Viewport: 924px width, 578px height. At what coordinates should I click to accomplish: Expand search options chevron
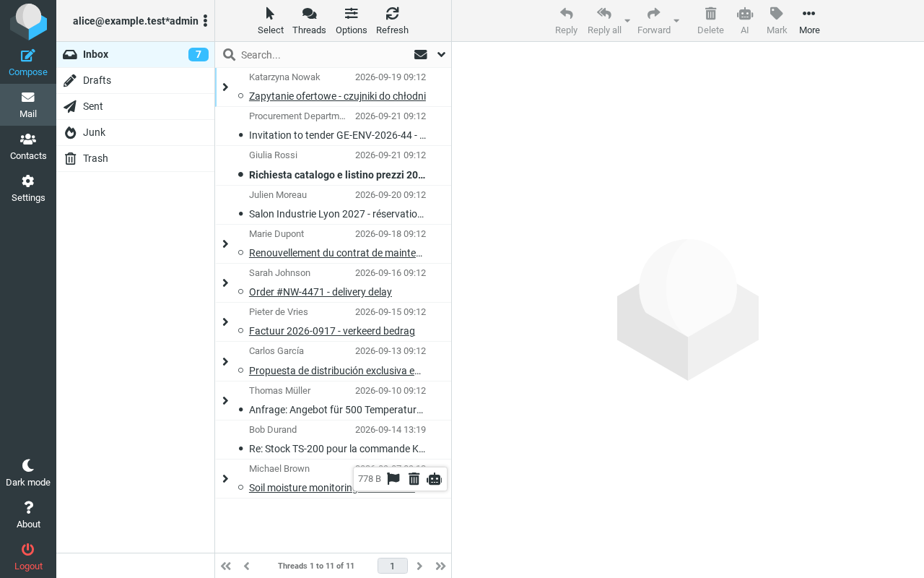click(x=441, y=54)
